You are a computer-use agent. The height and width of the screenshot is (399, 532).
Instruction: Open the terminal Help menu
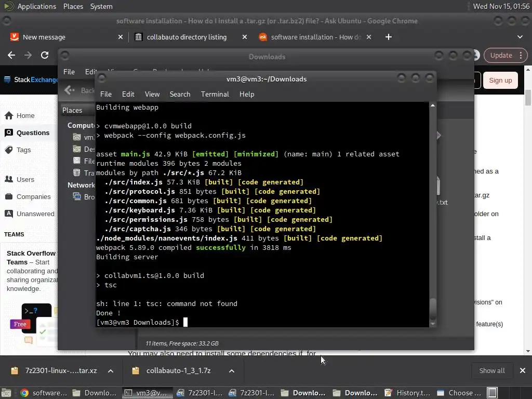click(x=247, y=95)
